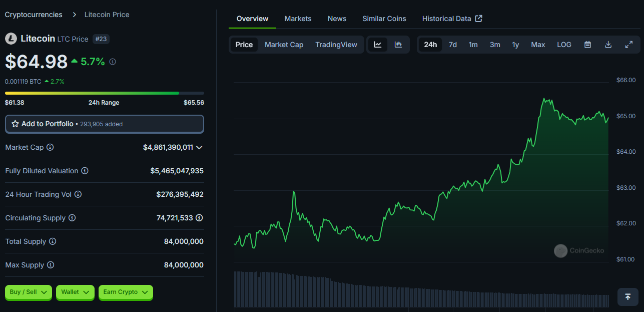Jump back to top arrow button
The width and height of the screenshot is (644, 312).
(628, 297)
